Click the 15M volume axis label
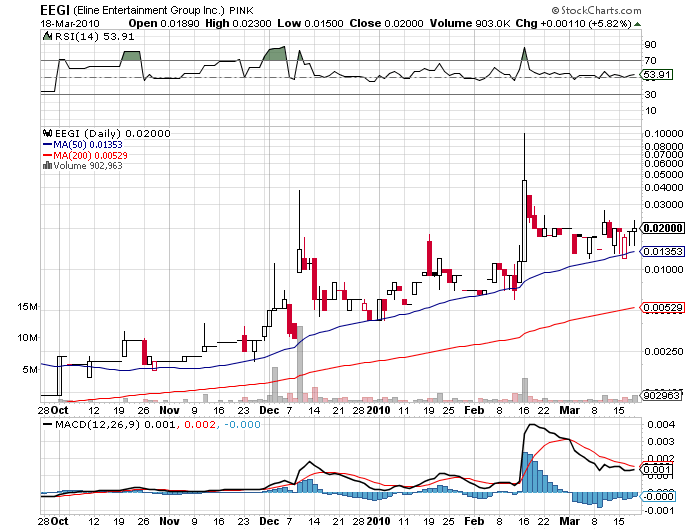Viewport: 700px width, 530px height. point(27,307)
